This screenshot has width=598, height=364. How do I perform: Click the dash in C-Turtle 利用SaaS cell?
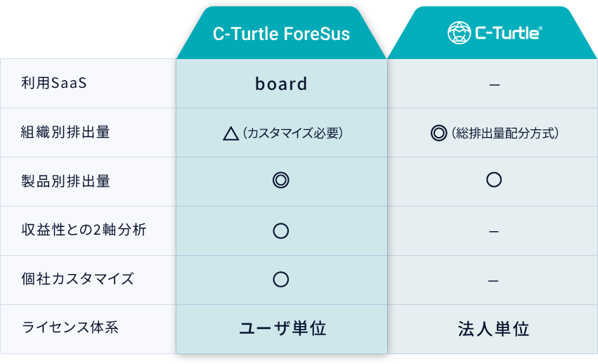tap(494, 85)
